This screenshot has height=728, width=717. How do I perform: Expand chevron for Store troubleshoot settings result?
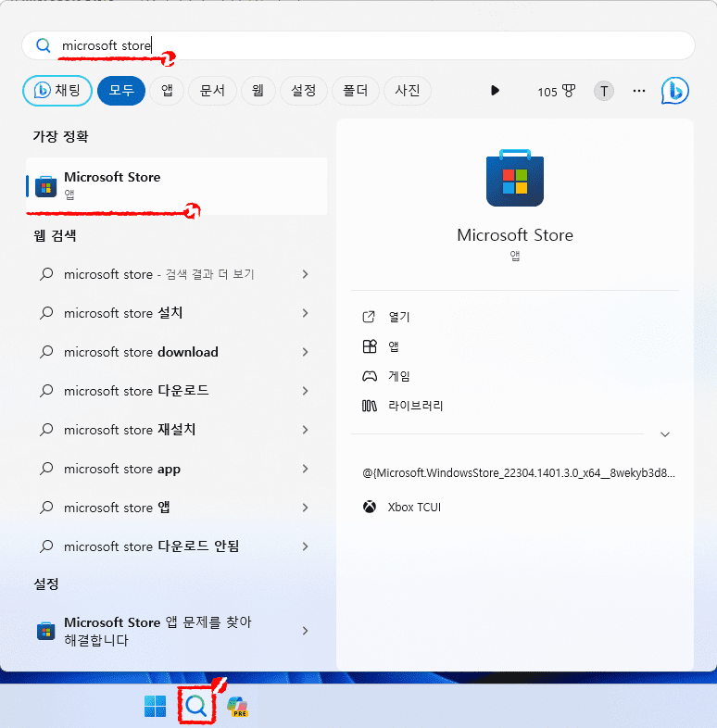pos(305,631)
